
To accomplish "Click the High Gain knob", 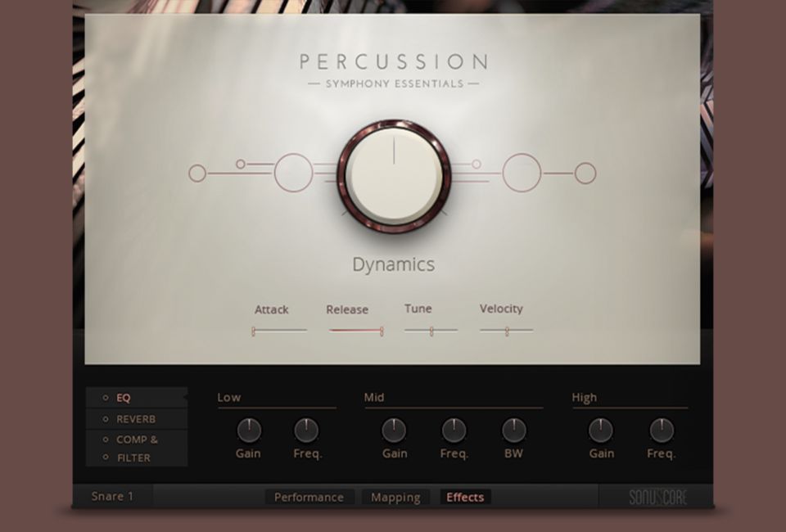I will pyautogui.click(x=601, y=430).
